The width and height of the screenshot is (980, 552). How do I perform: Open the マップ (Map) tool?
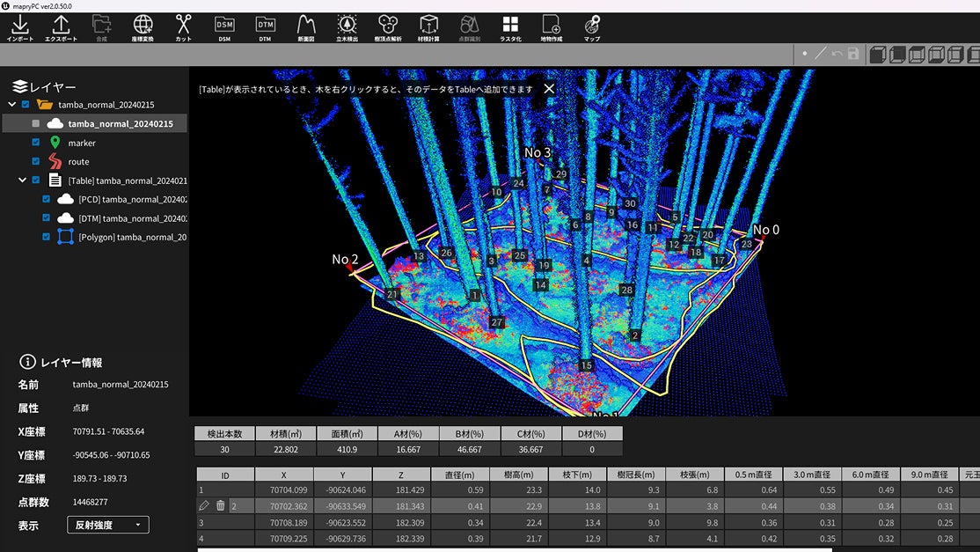click(x=592, y=26)
